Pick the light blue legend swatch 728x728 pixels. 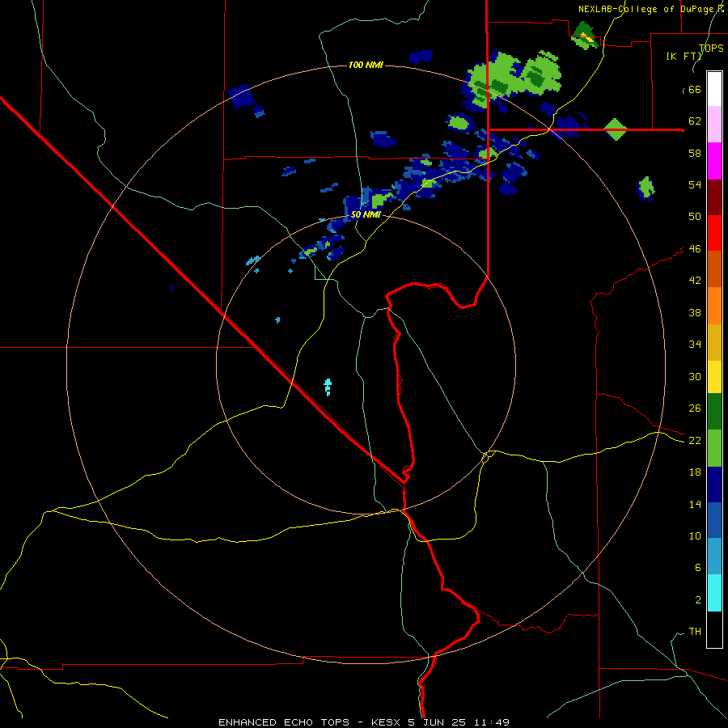714,557
